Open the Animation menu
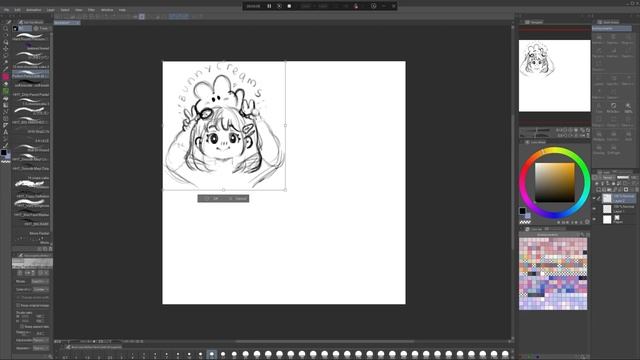Viewport: 640px width, 360px height. [33, 10]
